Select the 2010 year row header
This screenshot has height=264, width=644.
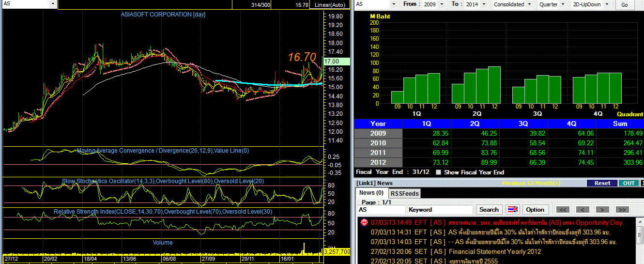point(378,143)
